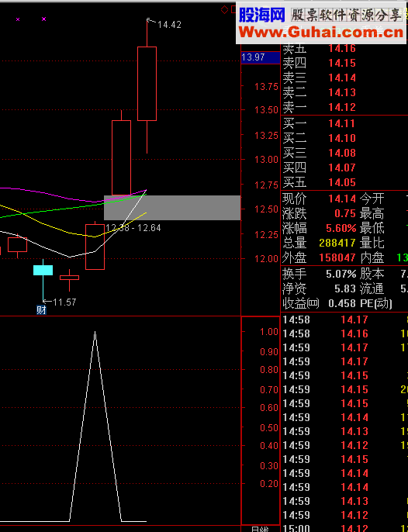Click the indicator peak at 1.00
The width and height of the screenshot is (408, 532).
[x=95, y=333]
